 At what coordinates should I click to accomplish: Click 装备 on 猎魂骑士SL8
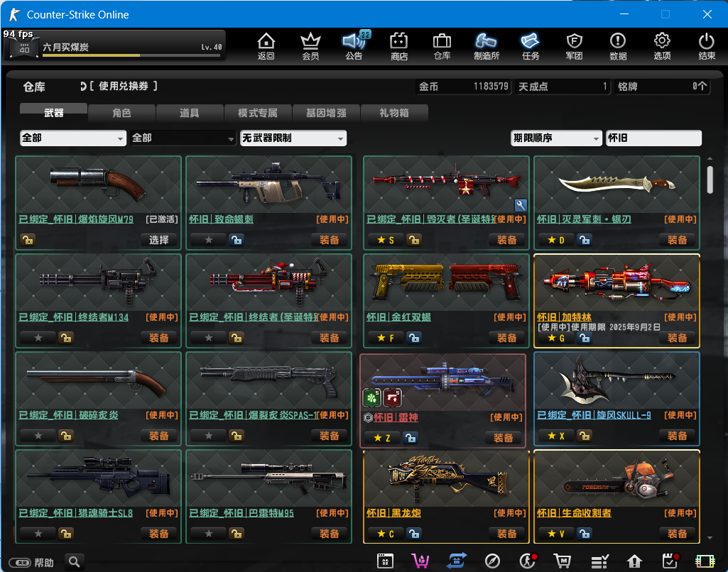tap(159, 534)
